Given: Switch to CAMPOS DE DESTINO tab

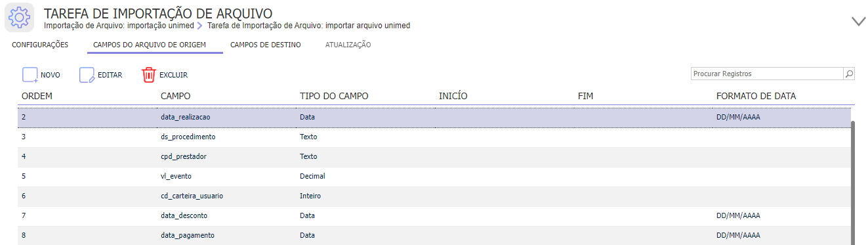Looking at the screenshot, I should (x=266, y=45).
